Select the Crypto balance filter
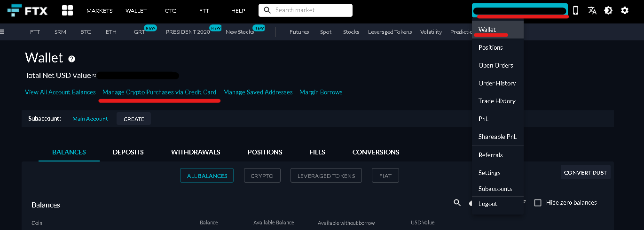 262,176
